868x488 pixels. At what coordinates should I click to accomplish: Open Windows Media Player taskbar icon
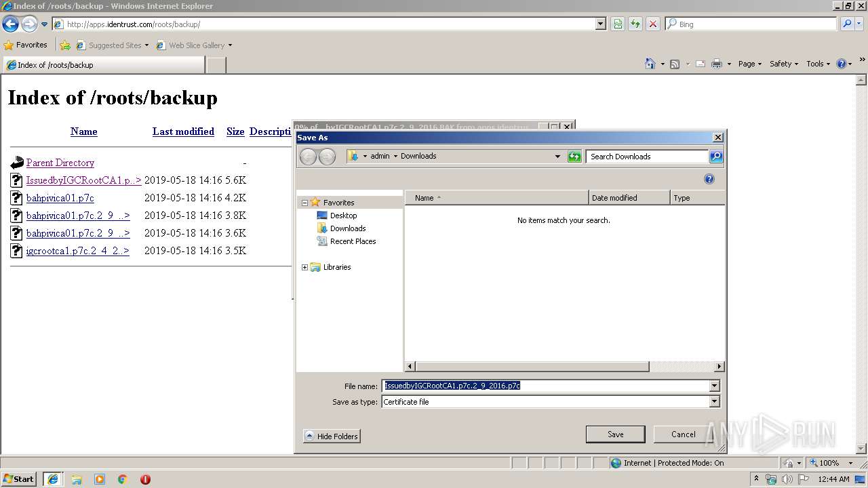point(100,479)
